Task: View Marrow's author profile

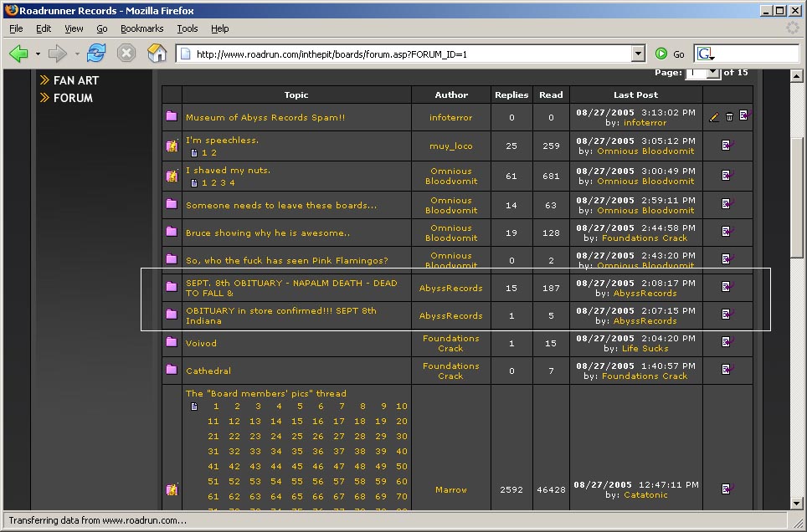Action: [451, 490]
